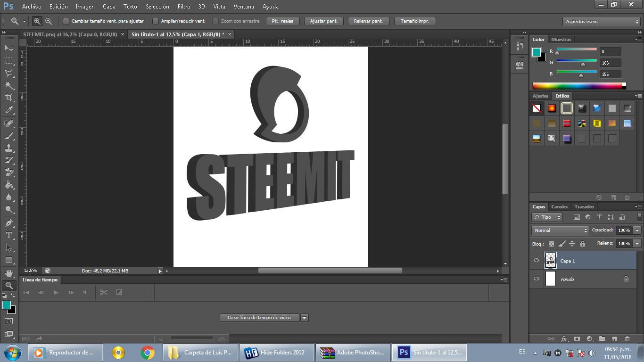Hide the Capa 1 layer
Image resolution: width=644 pixels, height=362 pixels.
tap(536, 261)
